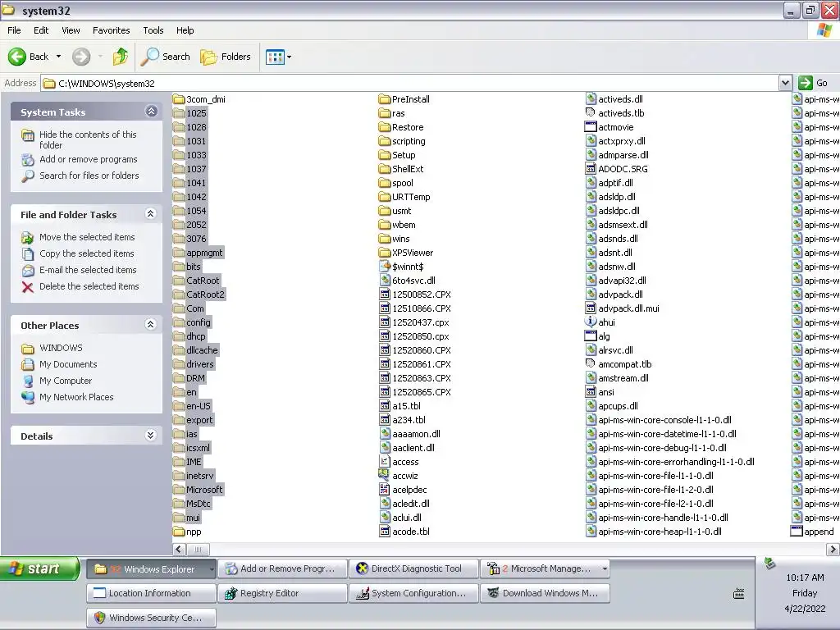This screenshot has height=630, width=840.
Task: Select the 12500852.CPX file icon
Action: pos(384,294)
